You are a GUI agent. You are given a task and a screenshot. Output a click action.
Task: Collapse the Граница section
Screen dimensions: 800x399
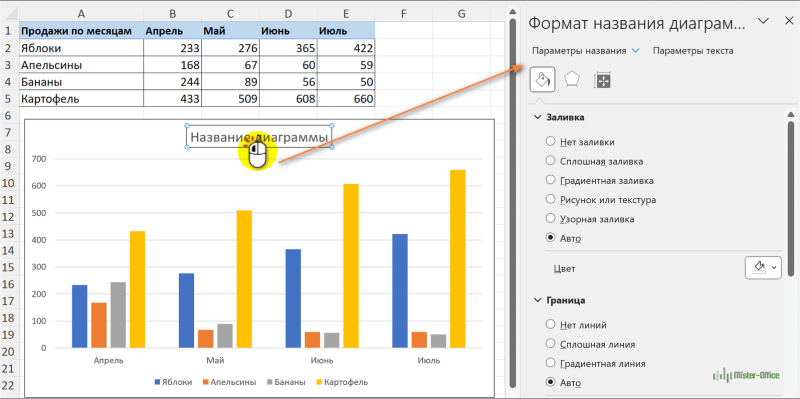(x=537, y=300)
